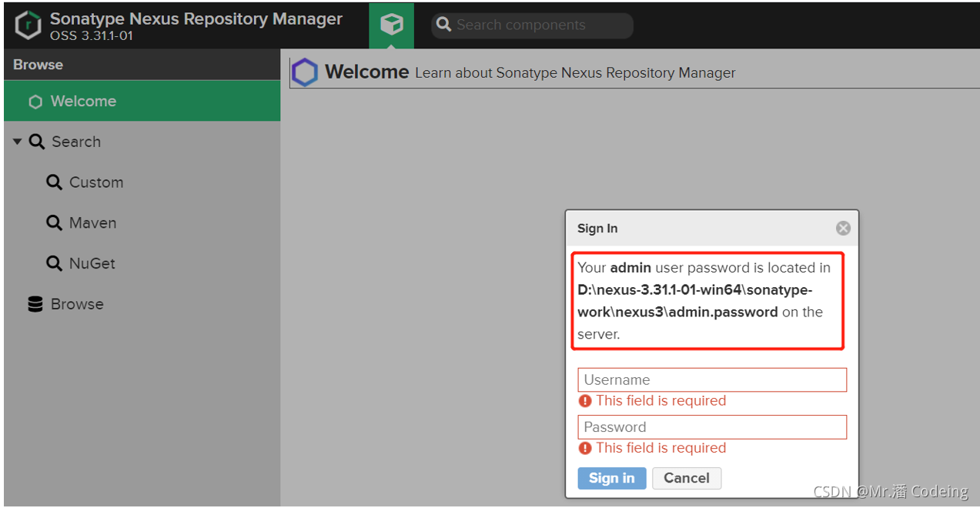
Task: Open Maven search
Action: pos(142,222)
